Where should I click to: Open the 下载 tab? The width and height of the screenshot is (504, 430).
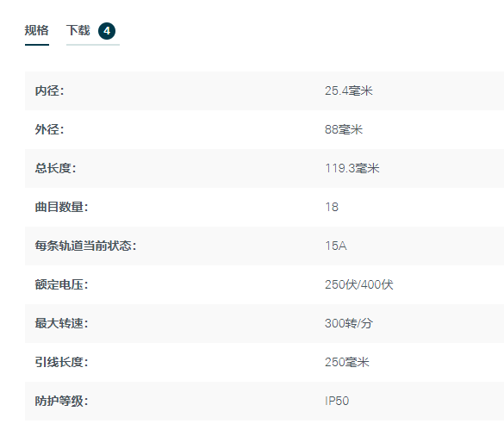[x=78, y=30]
